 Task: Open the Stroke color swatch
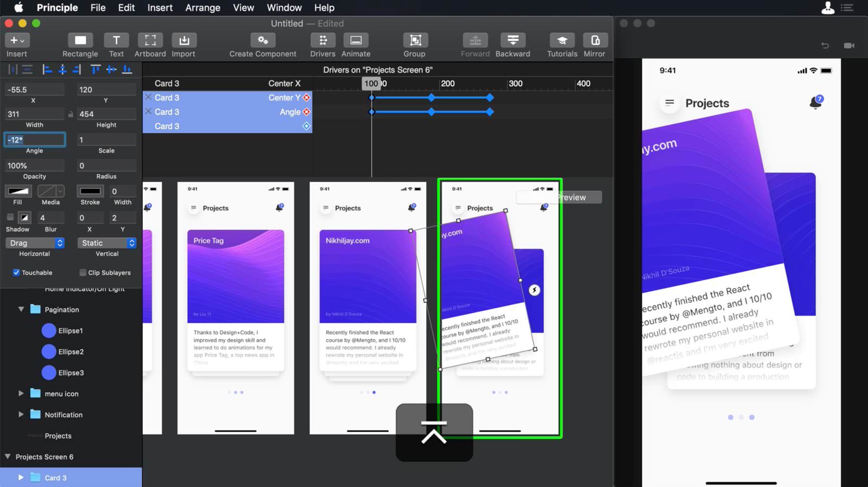(90, 191)
